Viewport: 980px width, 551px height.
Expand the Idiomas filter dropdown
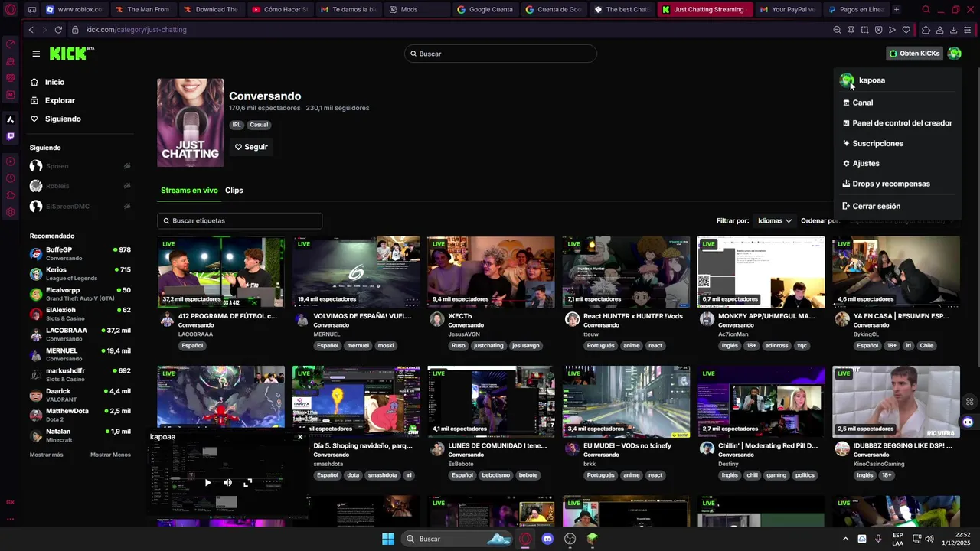pos(774,220)
